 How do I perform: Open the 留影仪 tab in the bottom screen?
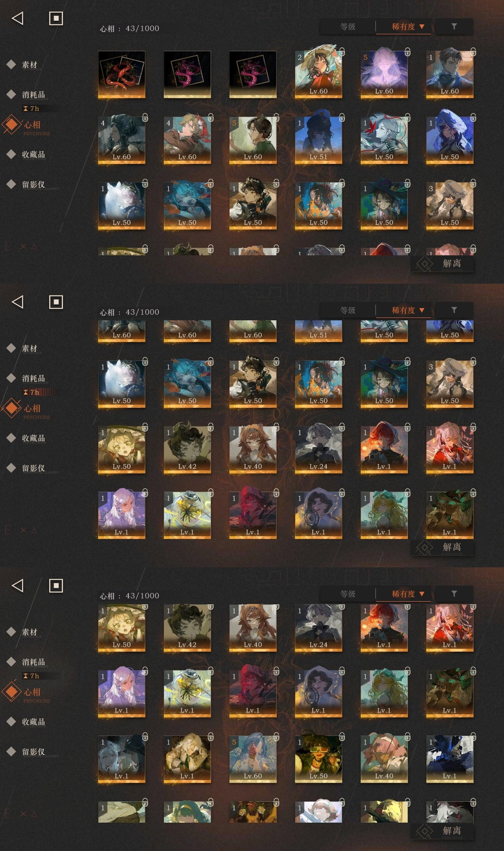33,752
